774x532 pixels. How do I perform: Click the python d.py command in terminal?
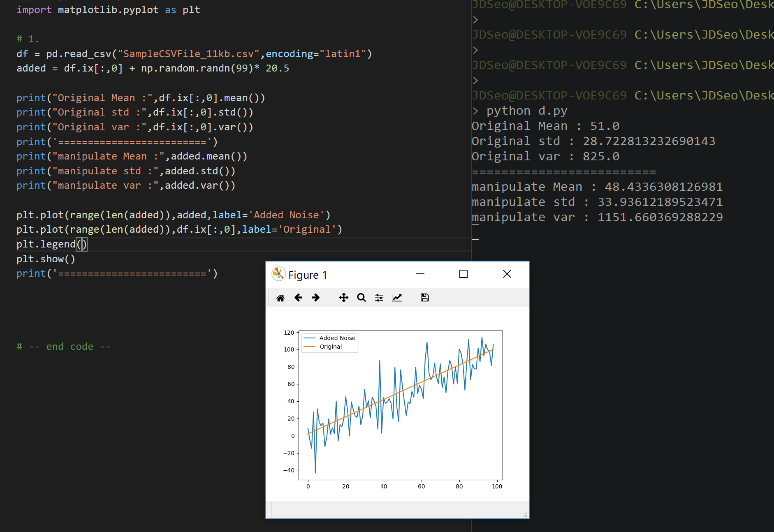526,110
